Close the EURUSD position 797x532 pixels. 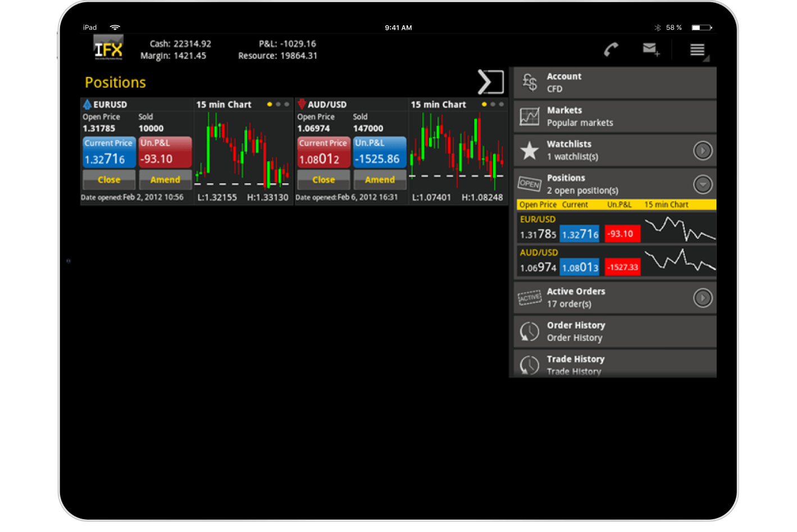[108, 179]
